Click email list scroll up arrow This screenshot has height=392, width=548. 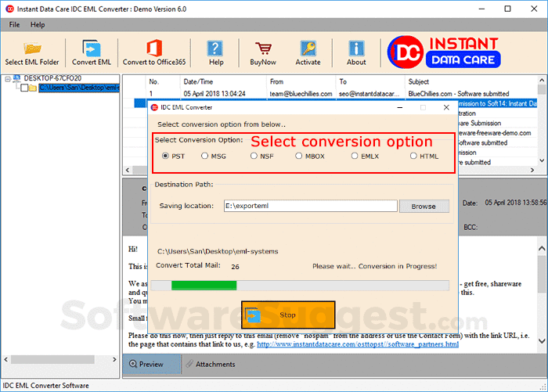[542, 80]
